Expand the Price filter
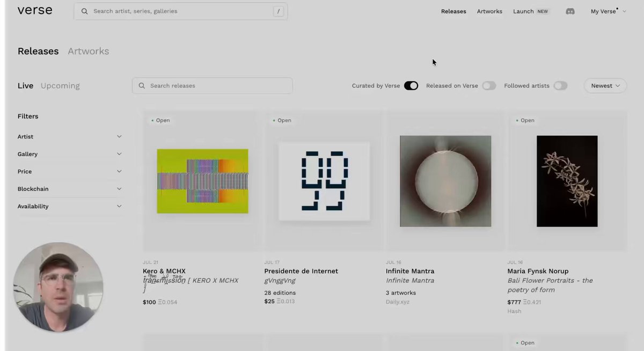Screen dimensions: 644x351 point(70,172)
